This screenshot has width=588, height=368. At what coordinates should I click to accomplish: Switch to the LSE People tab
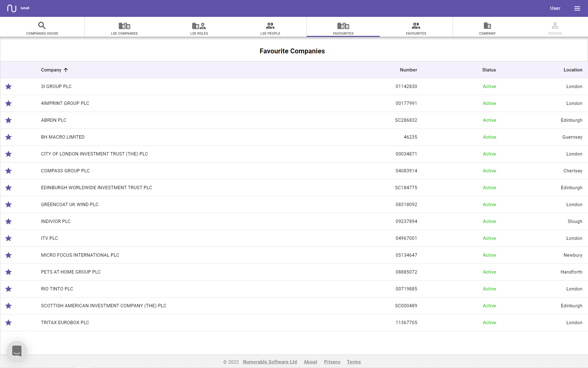coord(270,27)
